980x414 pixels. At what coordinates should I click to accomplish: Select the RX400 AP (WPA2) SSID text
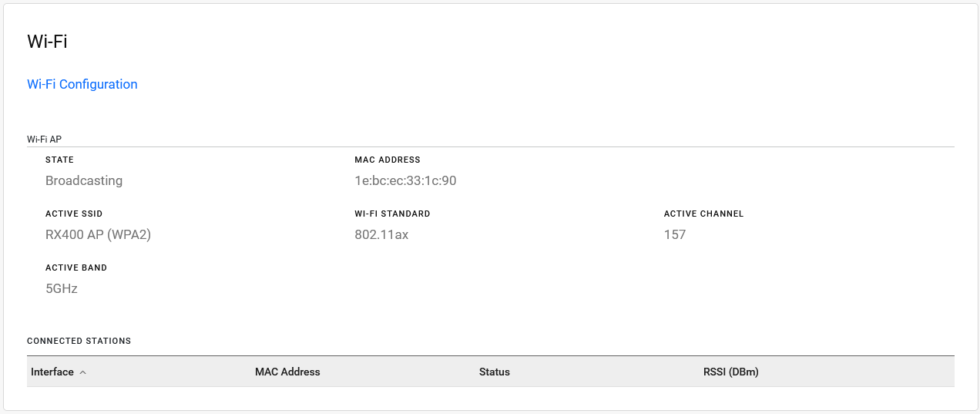point(98,234)
